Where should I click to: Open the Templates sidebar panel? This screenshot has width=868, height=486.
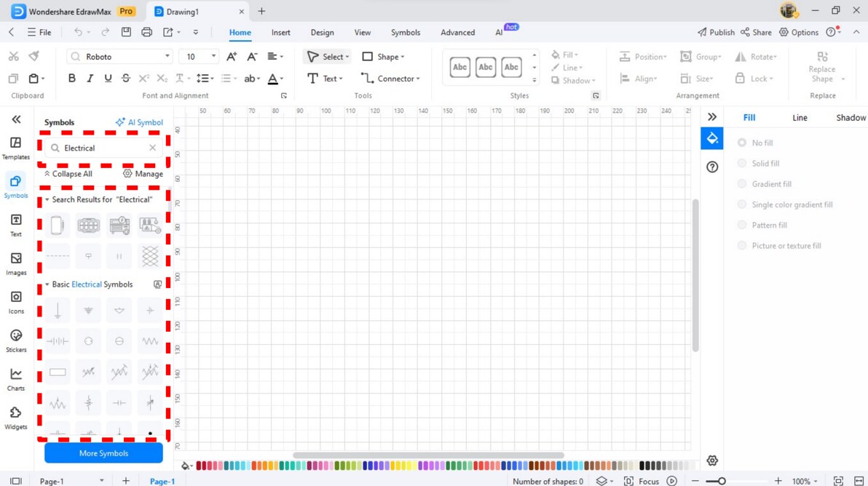tap(15, 148)
